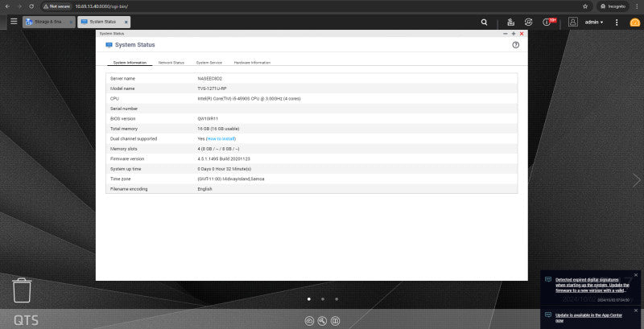The width and height of the screenshot is (644, 329).
Task: Go to next desktop with right arrow
Action: click(x=637, y=180)
